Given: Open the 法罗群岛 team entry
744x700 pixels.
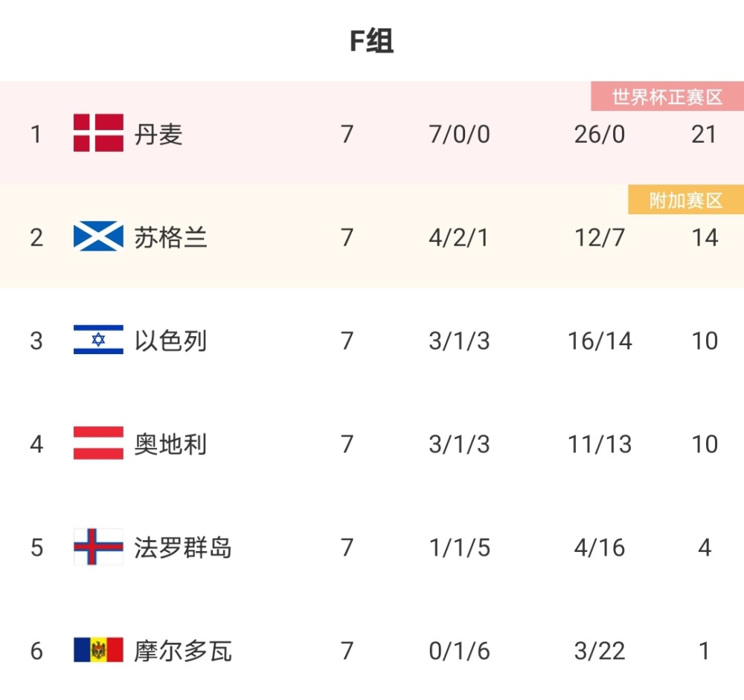Looking at the screenshot, I should 183,548.
